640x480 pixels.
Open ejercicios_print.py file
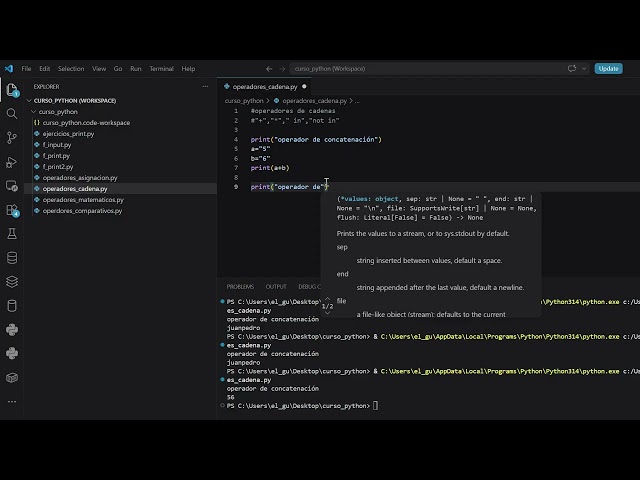pos(68,133)
